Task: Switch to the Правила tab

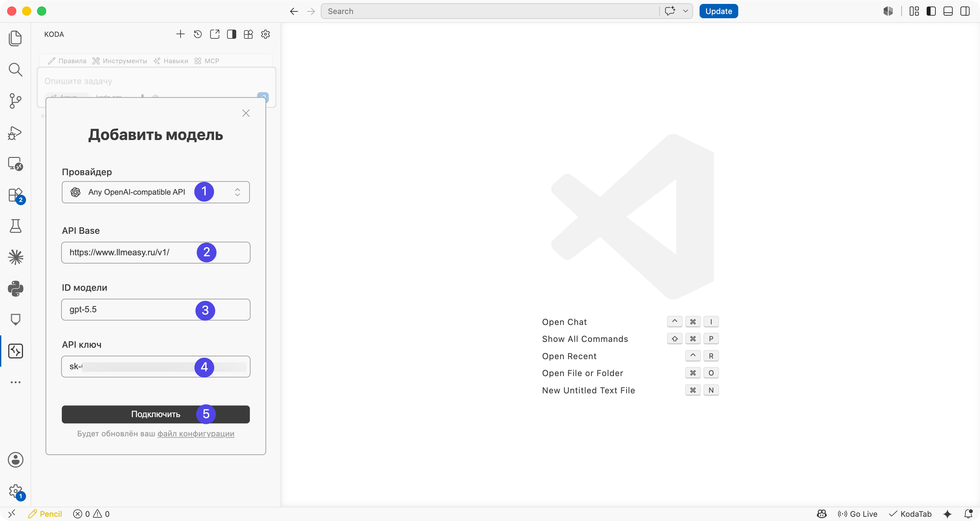Action: (67, 61)
